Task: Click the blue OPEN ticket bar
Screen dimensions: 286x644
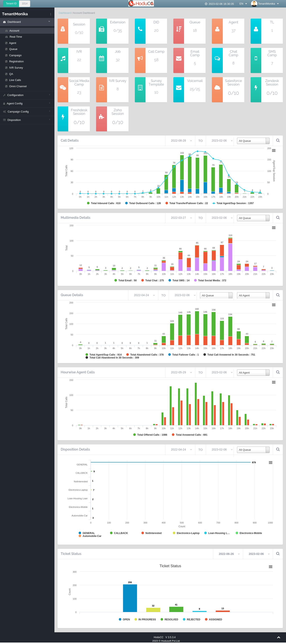Action: pyautogui.click(x=130, y=598)
